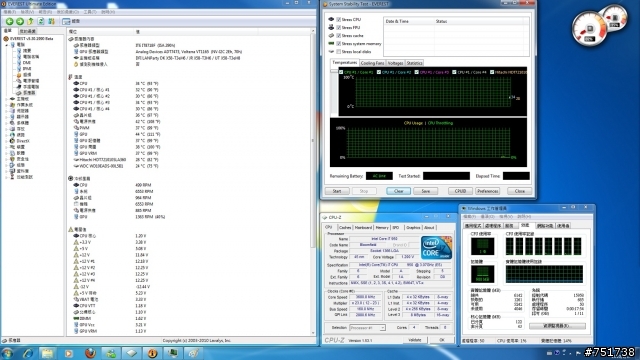Toggle the Stress system memory checkbox
This screenshot has width=640, height=360.
pos(338,44)
